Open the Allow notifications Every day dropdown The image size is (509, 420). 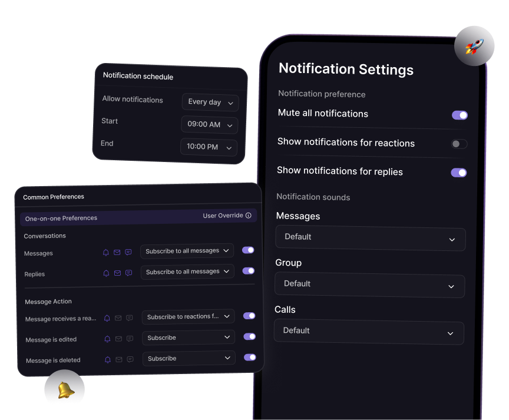coord(210,102)
